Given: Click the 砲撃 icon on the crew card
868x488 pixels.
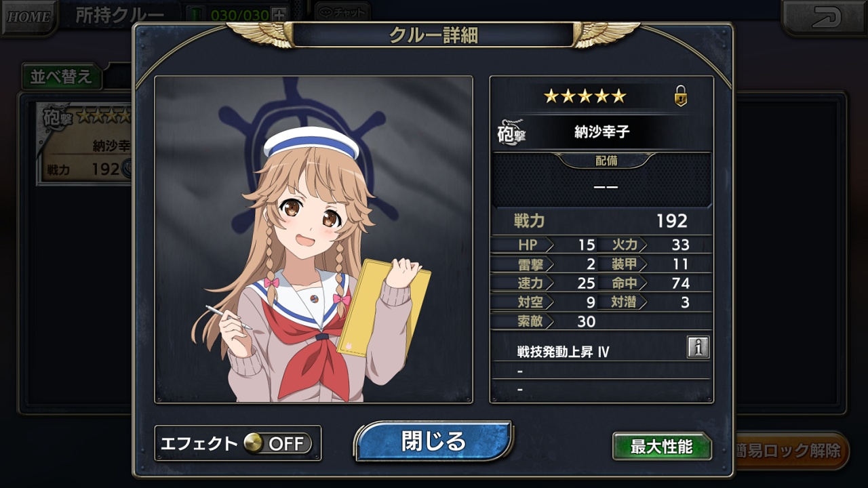Looking at the screenshot, I should (x=56, y=116).
